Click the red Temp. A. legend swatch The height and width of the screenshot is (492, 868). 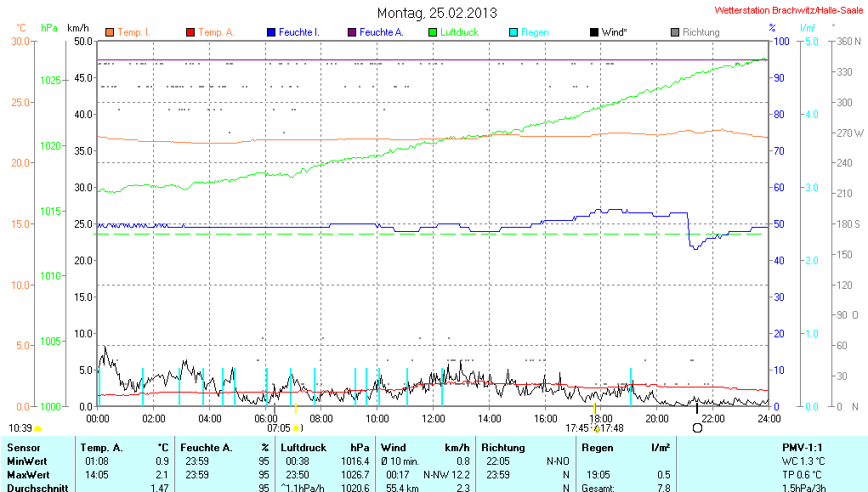tap(190, 33)
